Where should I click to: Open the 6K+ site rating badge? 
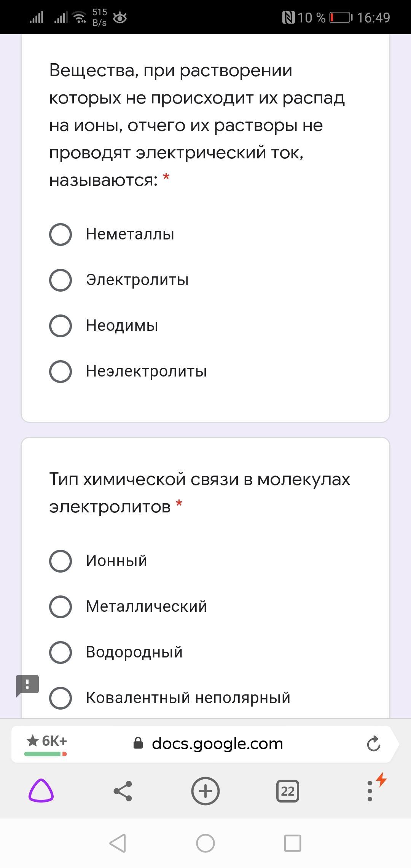(x=46, y=743)
